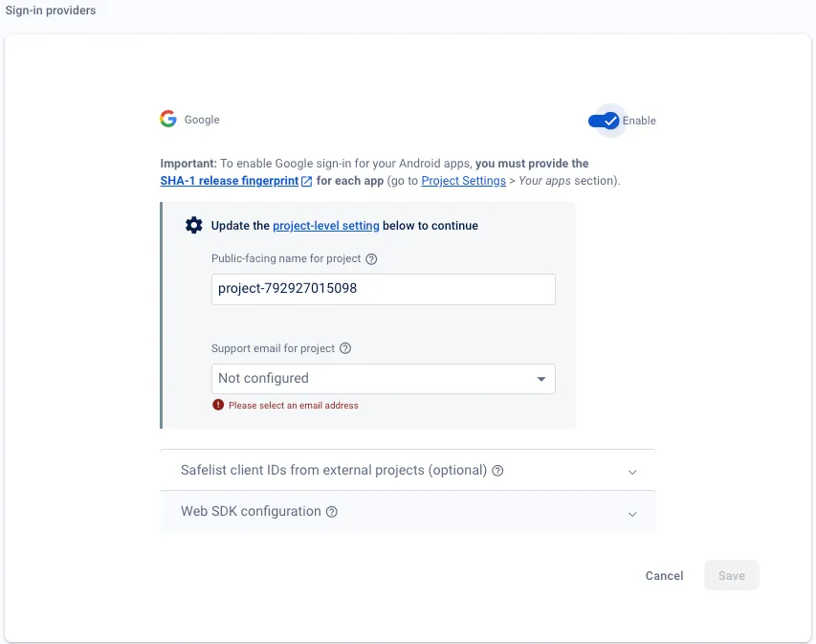Expand Safelist client IDs from external projects

[408, 470]
